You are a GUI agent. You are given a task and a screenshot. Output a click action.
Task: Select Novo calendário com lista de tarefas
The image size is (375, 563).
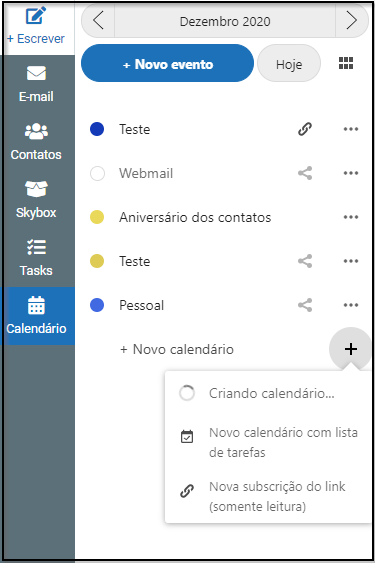coord(268,442)
